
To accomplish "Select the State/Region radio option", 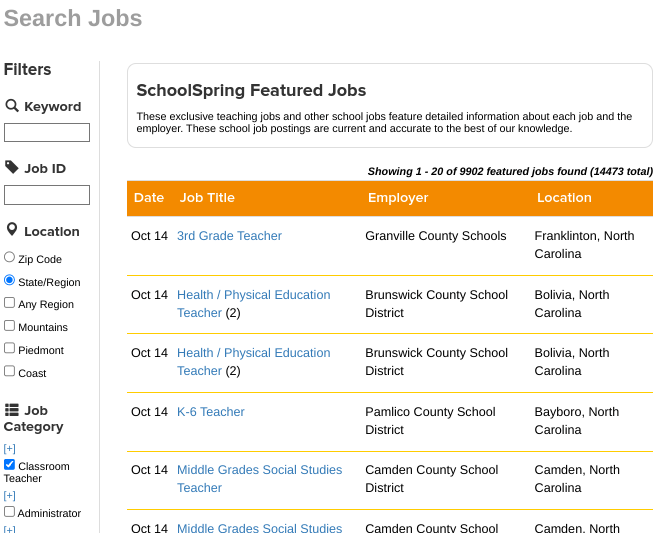I will (x=10, y=281).
